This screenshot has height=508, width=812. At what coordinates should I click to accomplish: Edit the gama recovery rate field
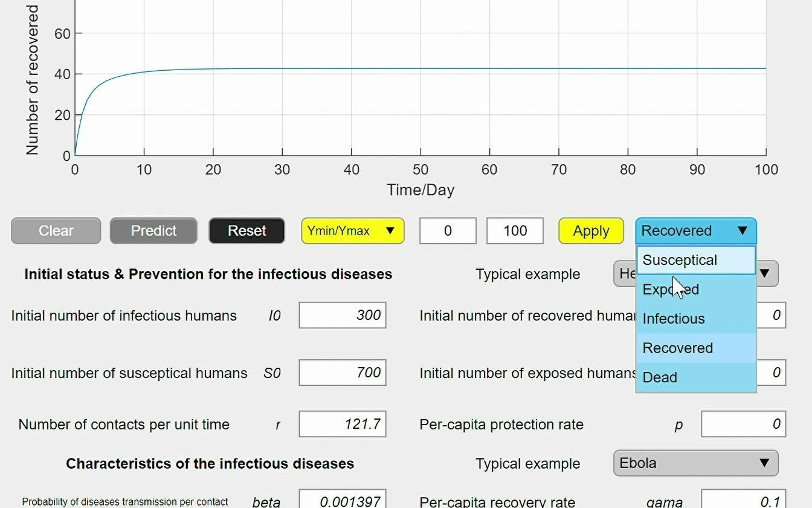tap(743, 501)
